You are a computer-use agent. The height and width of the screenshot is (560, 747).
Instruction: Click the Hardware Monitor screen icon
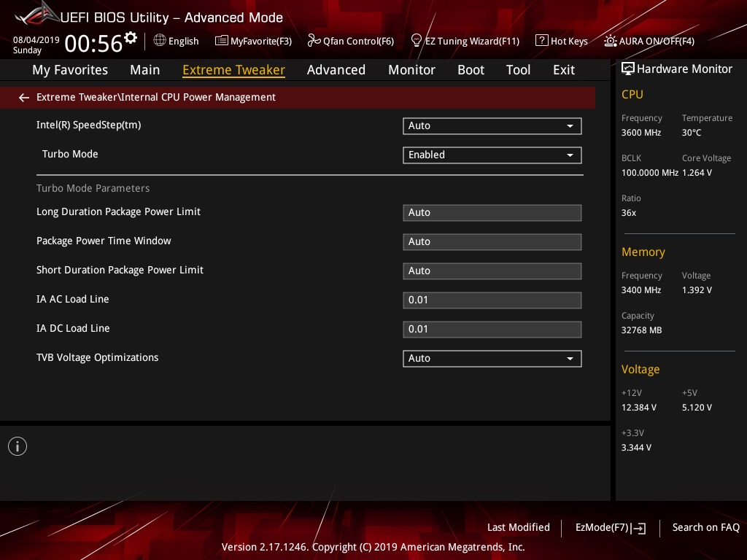pyautogui.click(x=628, y=69)
